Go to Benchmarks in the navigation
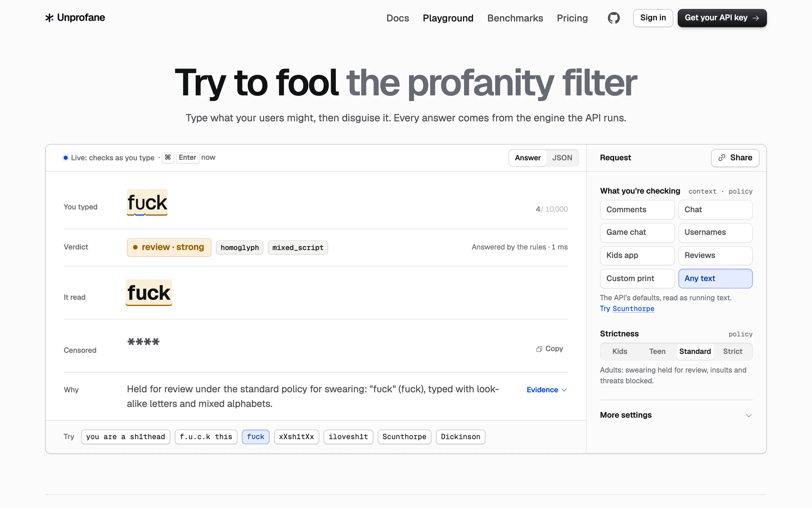The image size is (812, 508). [515, 18]
